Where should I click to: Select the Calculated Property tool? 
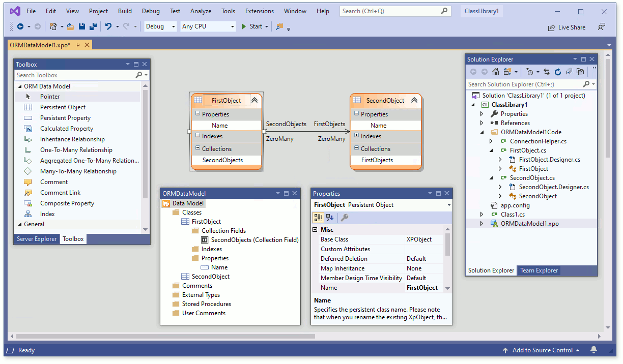pos(77,129)
